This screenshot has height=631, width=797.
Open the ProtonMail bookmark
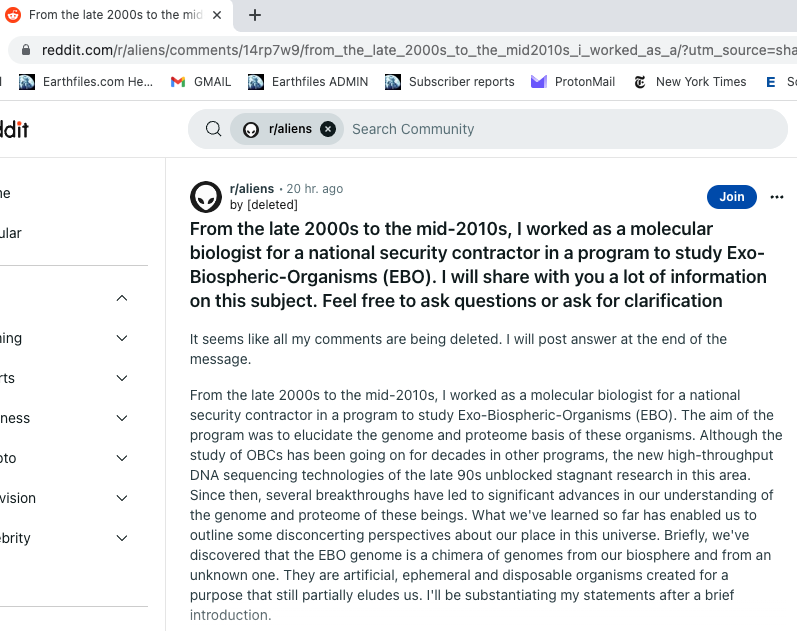point(573,82)
